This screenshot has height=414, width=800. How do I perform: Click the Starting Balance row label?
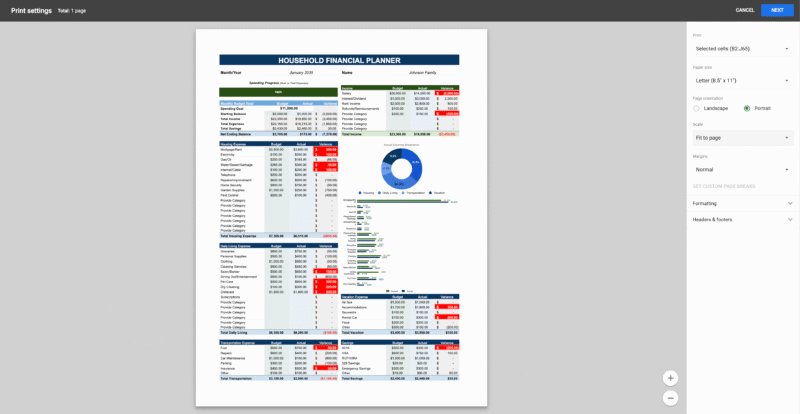[233, 113]
